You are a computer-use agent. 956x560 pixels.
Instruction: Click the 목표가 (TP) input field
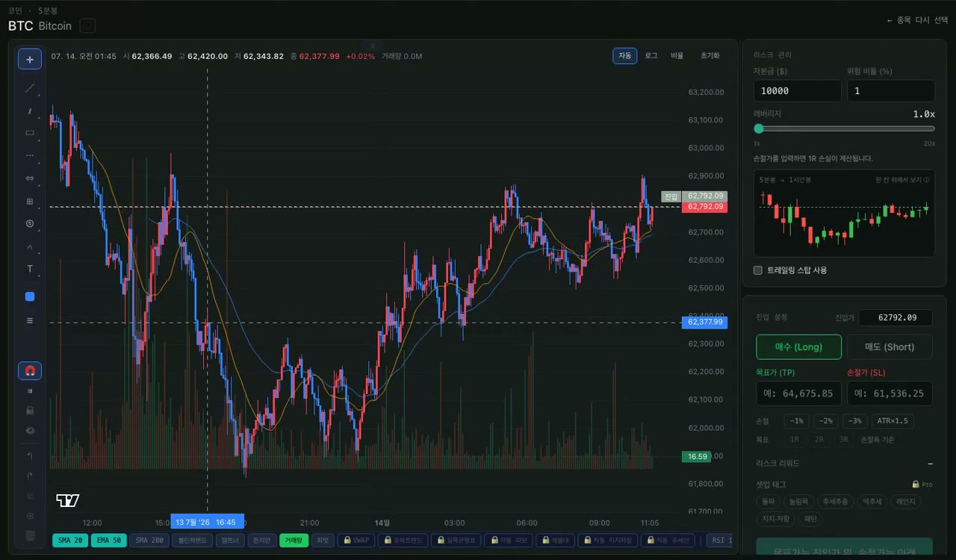pos(798,393)
